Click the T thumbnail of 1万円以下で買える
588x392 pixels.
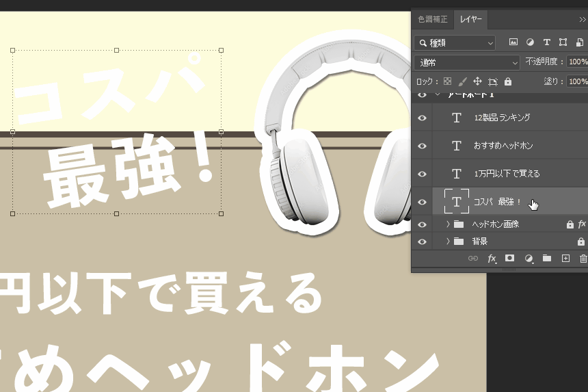tap(456, 174)
